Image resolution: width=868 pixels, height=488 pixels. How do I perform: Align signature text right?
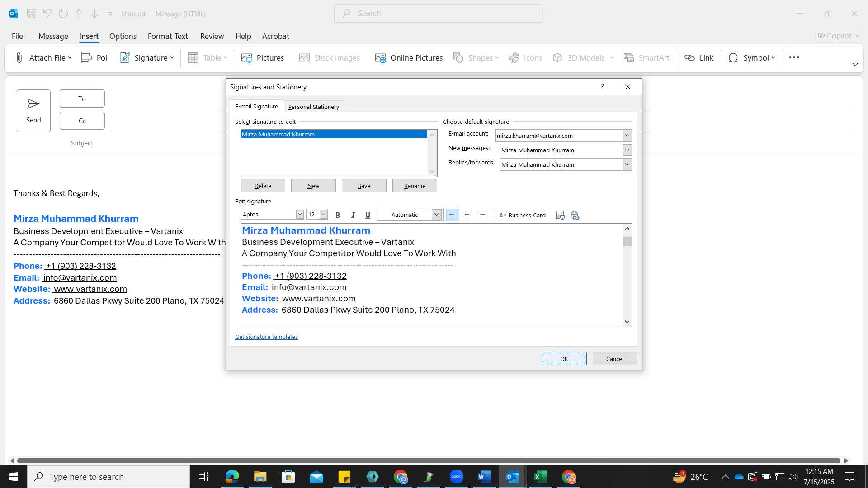click(482, 215)
